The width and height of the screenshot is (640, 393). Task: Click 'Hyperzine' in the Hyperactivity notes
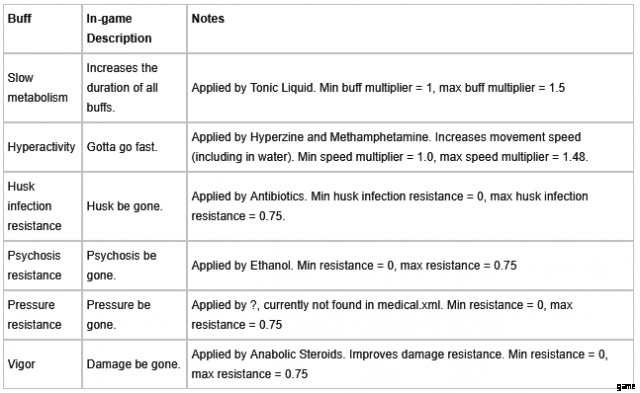tap(277, 137)
